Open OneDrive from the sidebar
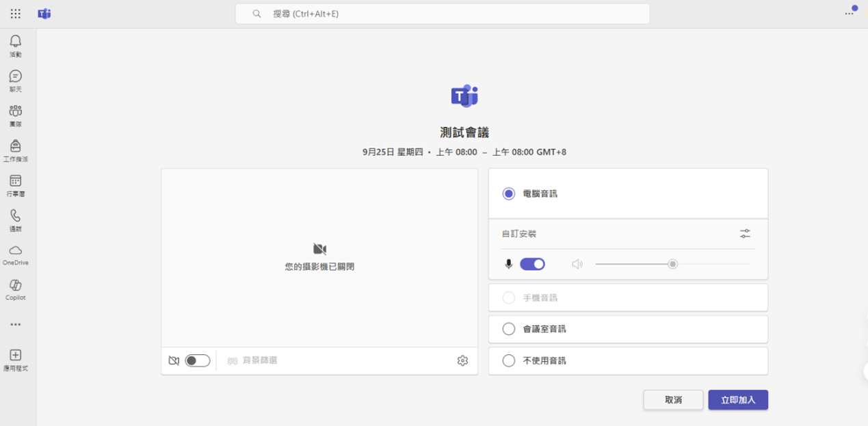Screen dimensions: 868x426 (x=15, y=251)
